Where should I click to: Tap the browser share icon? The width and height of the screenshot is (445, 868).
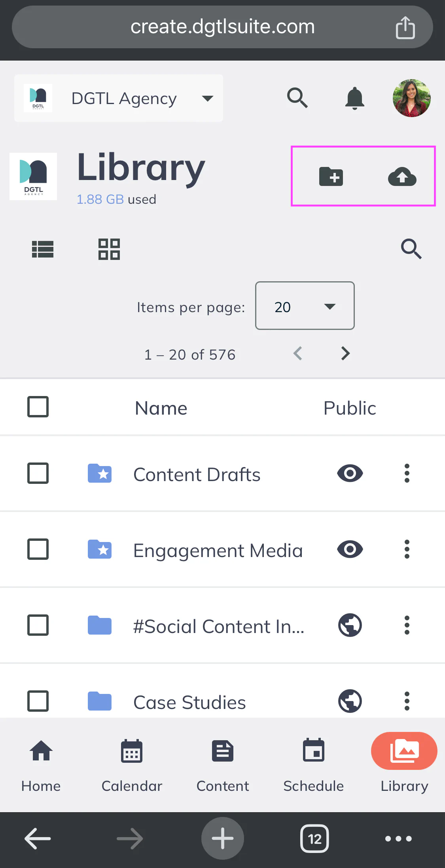(x=405, y=27)
